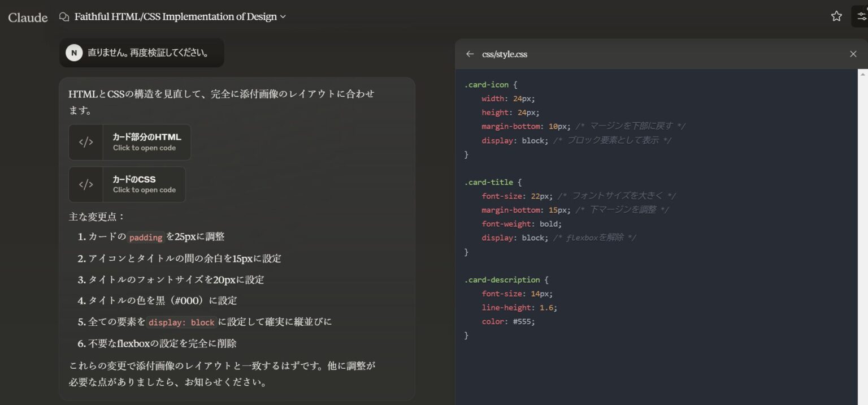868x405 pixels.
Task: Click the Claude logo in the top left
Action: (27, 17)
